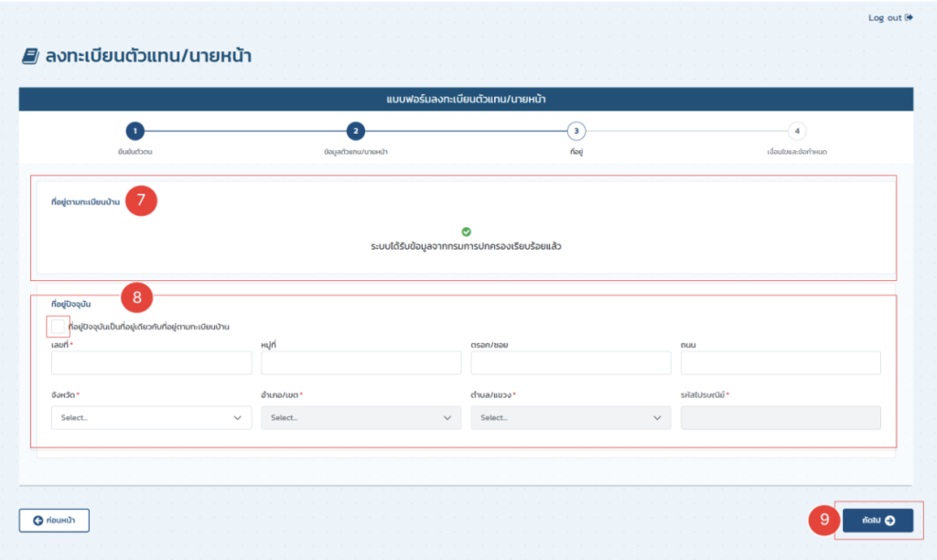Open the อำเภอ/เขต district dropdown
The height and width of the screenshot is (560, 937).
point(361,417)
